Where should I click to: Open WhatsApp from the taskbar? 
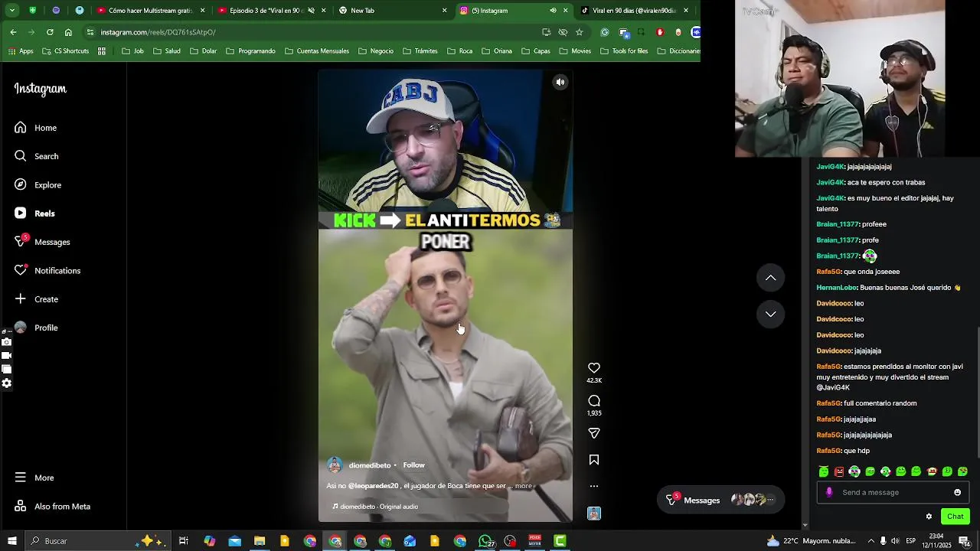tap(485, 541)
